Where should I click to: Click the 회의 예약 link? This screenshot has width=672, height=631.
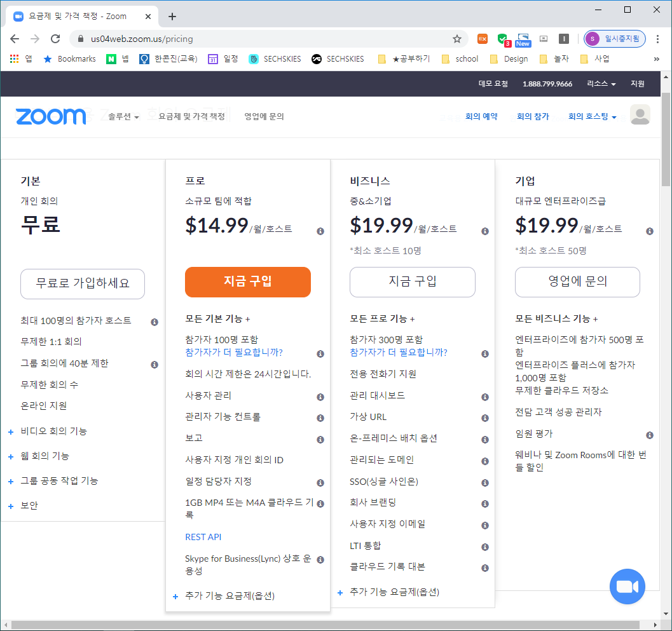481,116
